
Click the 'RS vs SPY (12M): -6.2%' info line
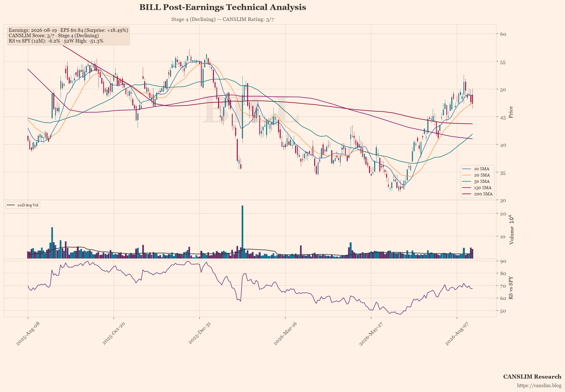coord(56,41)
